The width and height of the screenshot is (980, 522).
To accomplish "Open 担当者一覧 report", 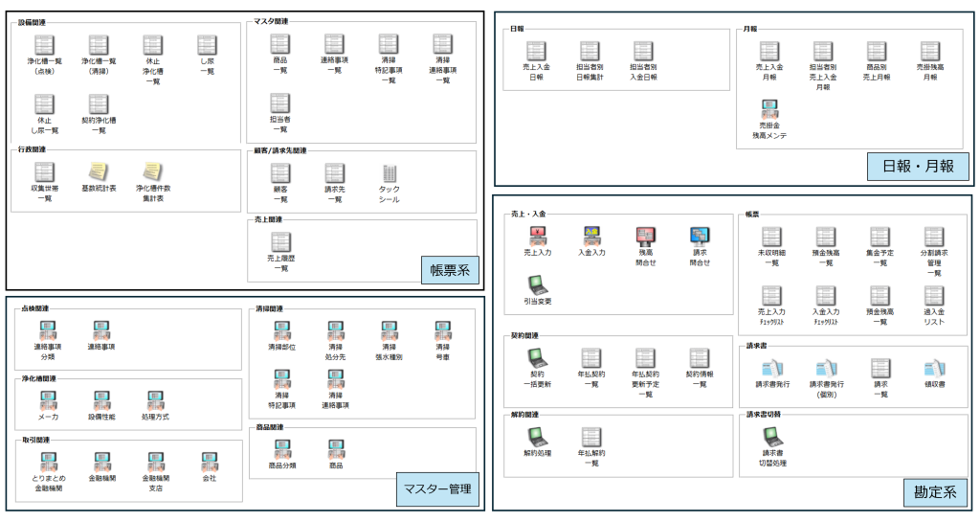I will click(280, 103).
